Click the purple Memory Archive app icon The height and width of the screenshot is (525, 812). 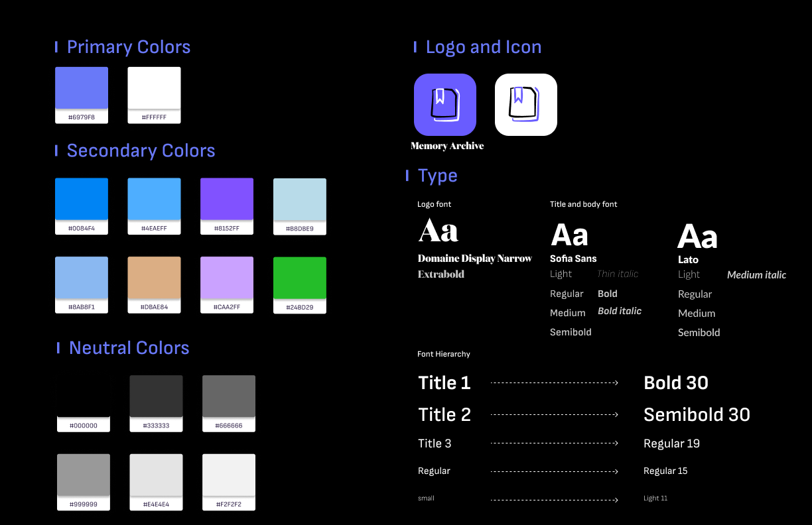(445, 105)
